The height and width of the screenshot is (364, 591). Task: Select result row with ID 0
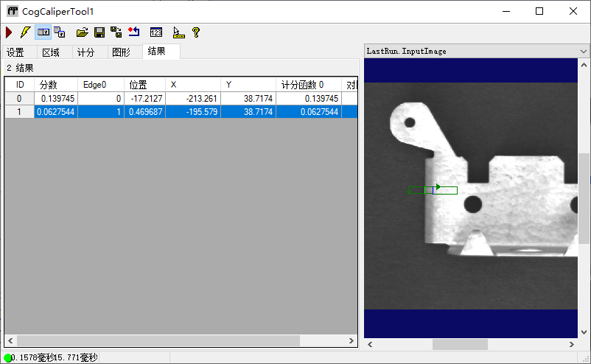click(x=19, y=98)
